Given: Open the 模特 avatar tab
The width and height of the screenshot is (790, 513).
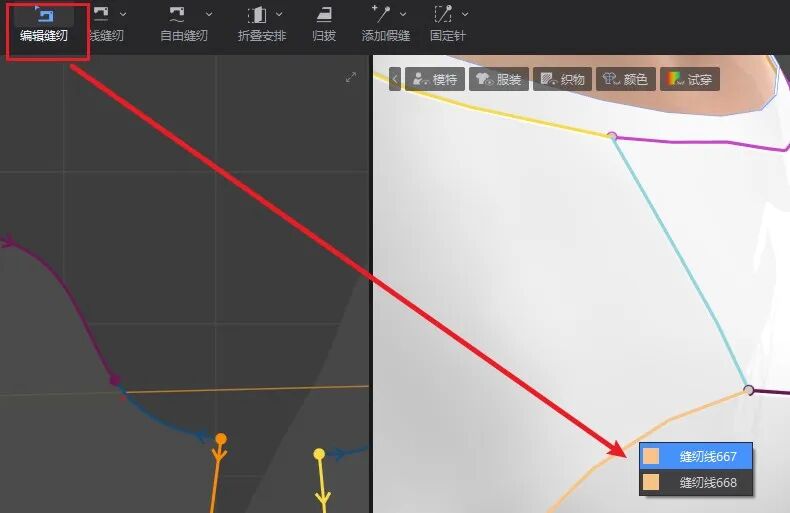Looking at the screenshot, I should [435, 79].
